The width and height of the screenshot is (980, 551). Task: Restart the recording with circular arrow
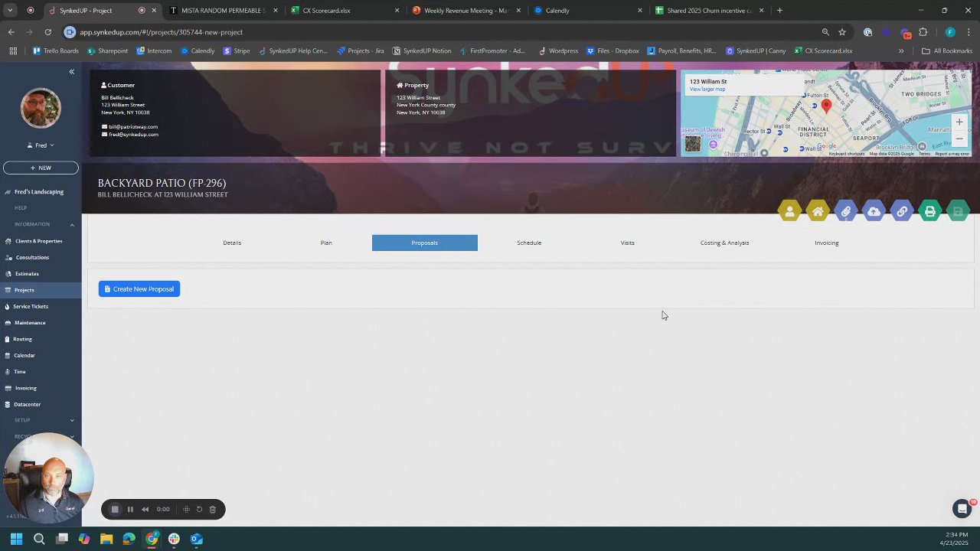pyautogui.click(x=199, y=509)
